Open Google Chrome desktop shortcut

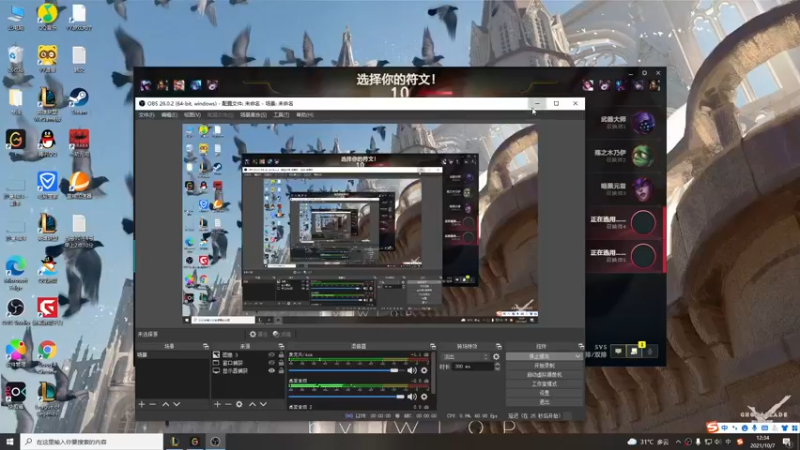[47, 351]
